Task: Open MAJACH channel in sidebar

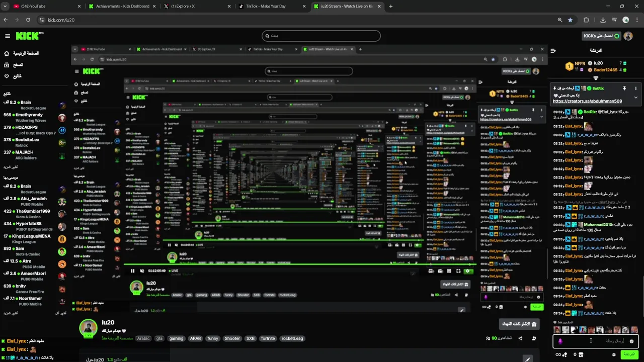Action: 35,155
